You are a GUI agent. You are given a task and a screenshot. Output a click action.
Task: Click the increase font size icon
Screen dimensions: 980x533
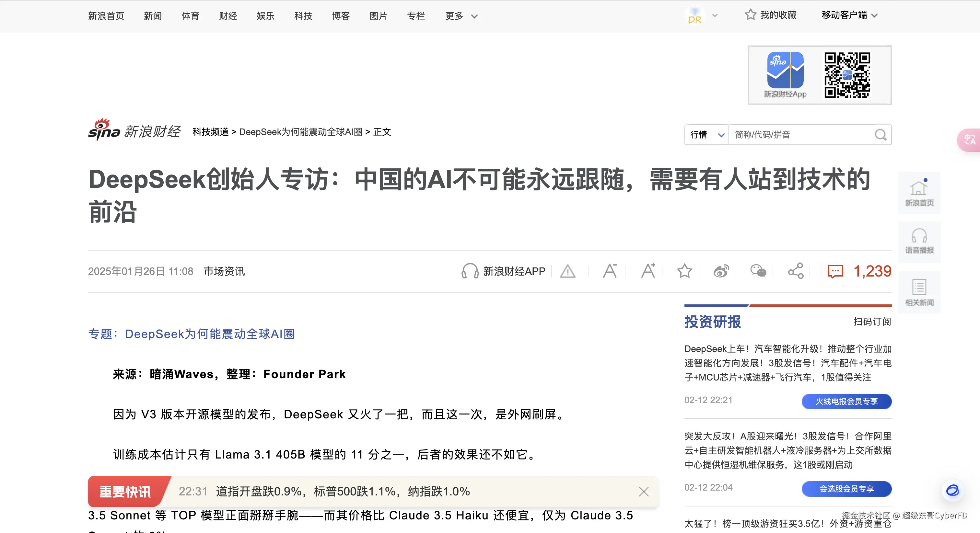648,271
